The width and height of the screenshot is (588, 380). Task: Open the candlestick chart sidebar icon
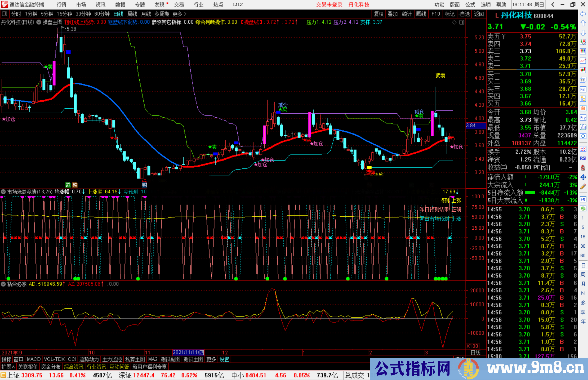[583, 70]
